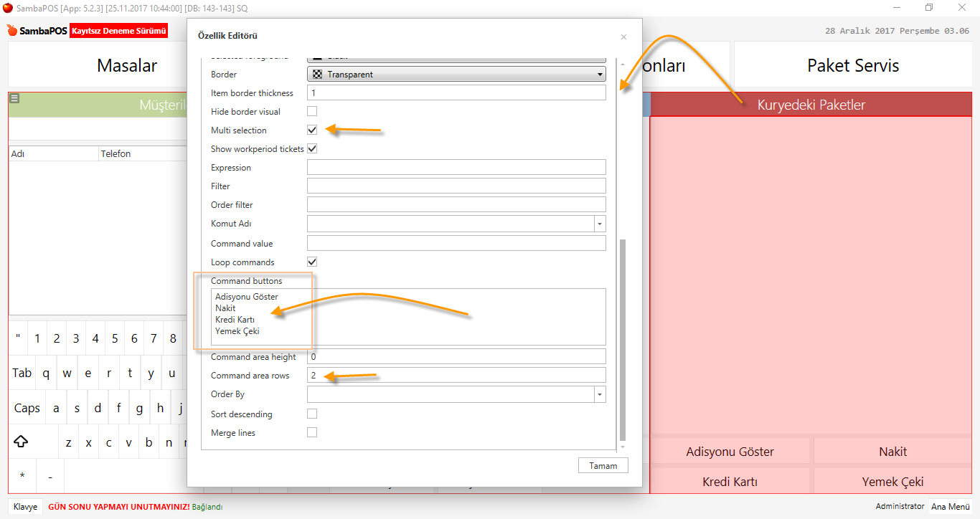Screen dimensions: 980x519
Task: Expand the Komut Adı combo box
Action: (600, 224)
